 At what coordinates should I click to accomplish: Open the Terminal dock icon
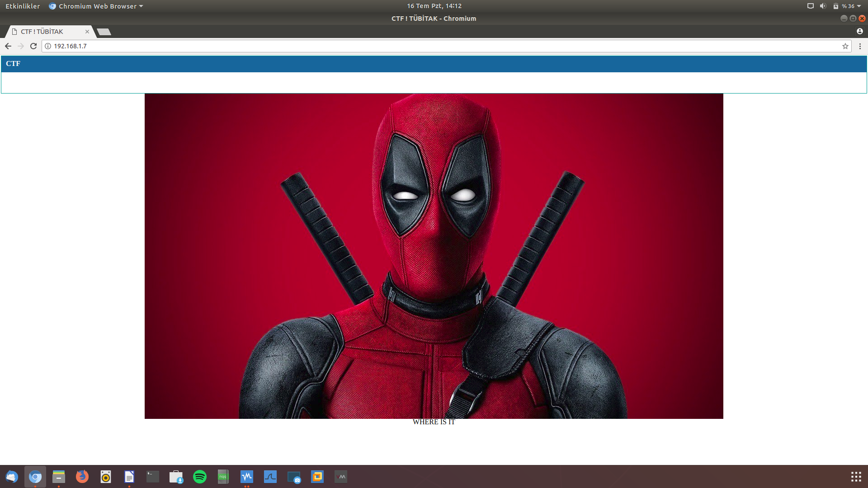click(153, 477)
